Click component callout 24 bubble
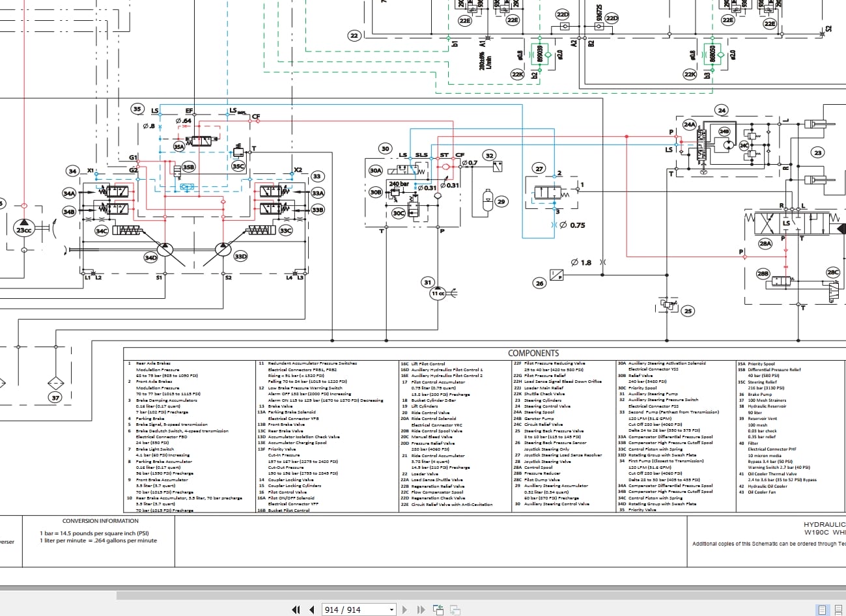This screenshot has height=616, width=846. (722, 110)
